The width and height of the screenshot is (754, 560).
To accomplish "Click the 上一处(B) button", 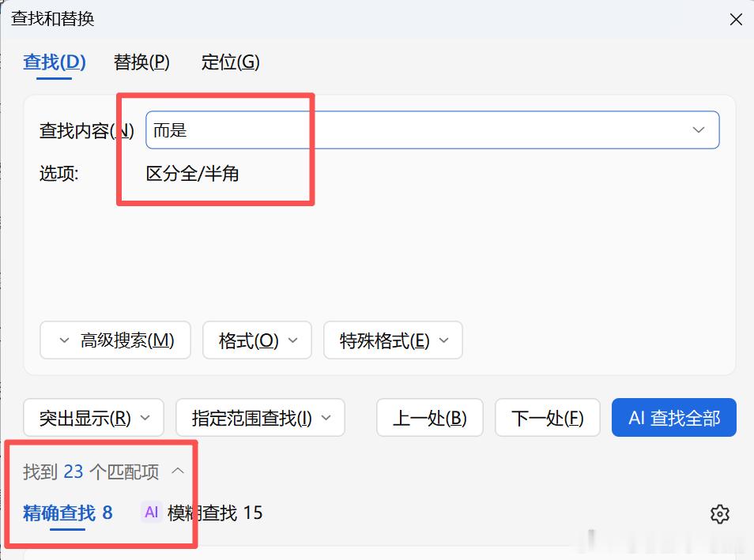I will (x=430, y=418).
